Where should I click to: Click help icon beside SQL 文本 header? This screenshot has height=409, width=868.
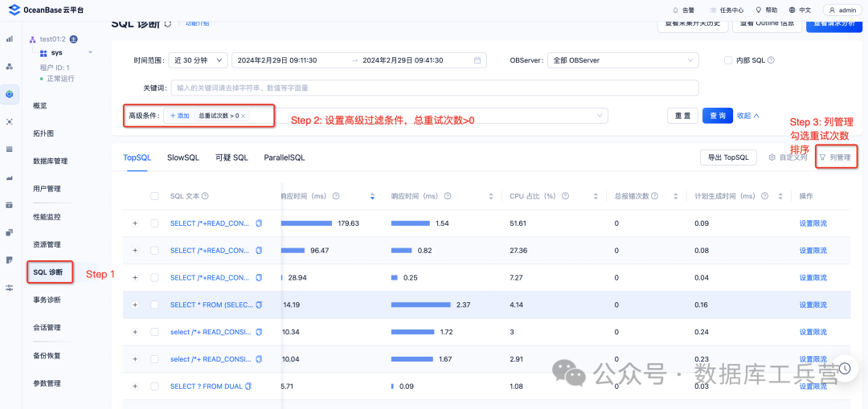click(205, 196)
